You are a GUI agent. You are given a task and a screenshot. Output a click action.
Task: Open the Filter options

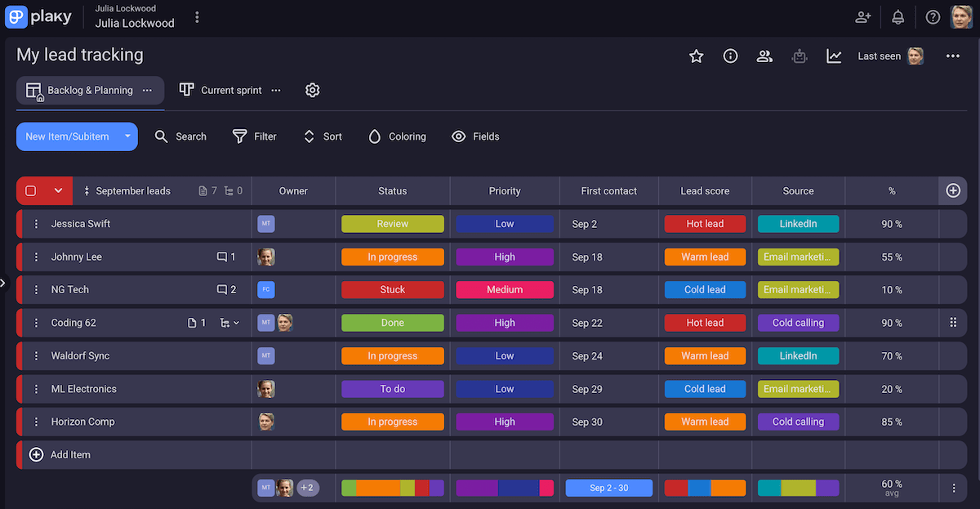(254, 136)
